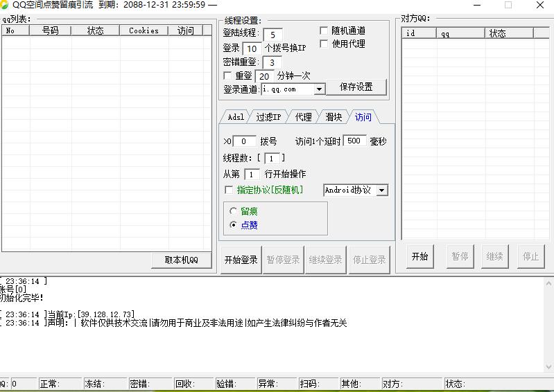The width and height of the screenshot is (554, 392).
Task: Click the qq column header in 对方QQ
Action: [x=460, y=33]
